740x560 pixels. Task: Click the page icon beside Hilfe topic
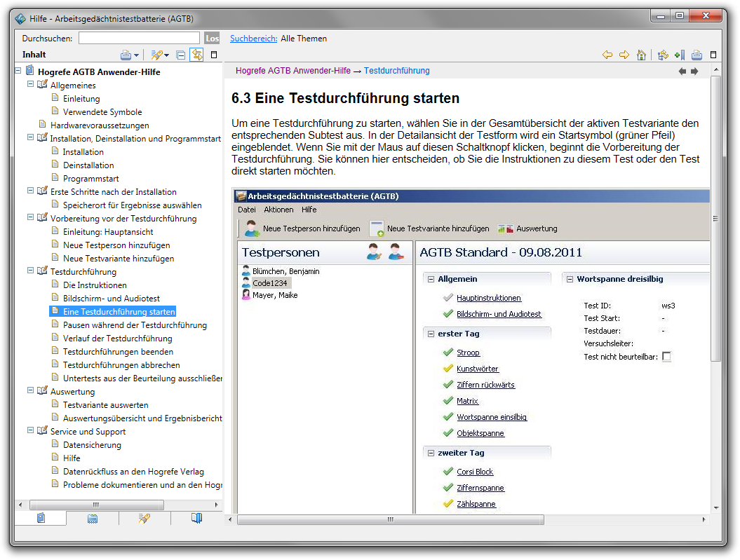pos(55,457)
